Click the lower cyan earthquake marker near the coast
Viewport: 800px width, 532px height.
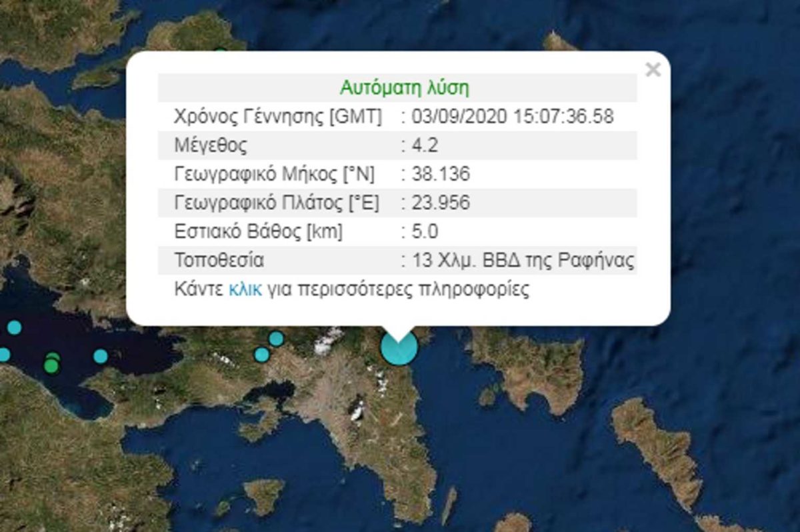click(261, 354)
